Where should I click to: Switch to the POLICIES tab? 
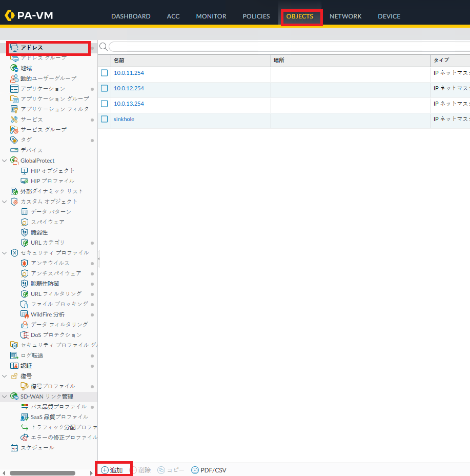tap(256, 16)
